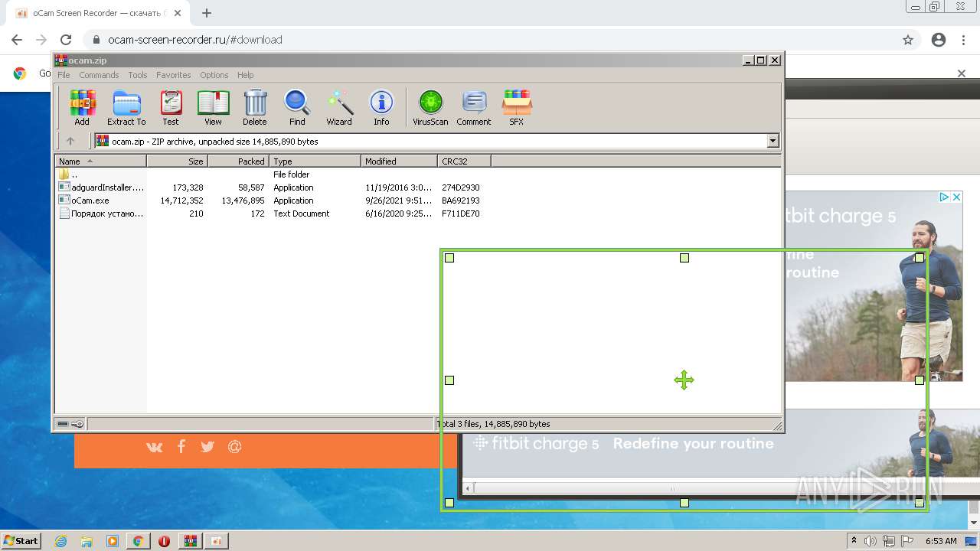The height and width of the screenshot is (551, 980).
Task: Open the View toolbar icon
Action: tap(213, 107)
